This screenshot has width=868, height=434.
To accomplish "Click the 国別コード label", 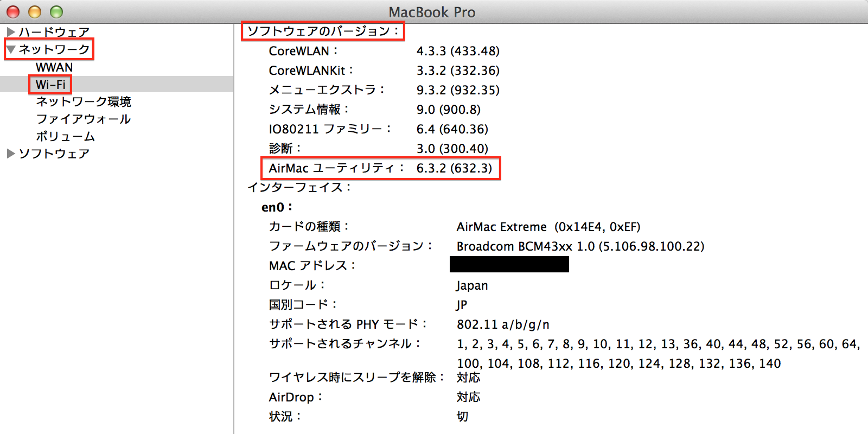I will [x=303, y=305].
